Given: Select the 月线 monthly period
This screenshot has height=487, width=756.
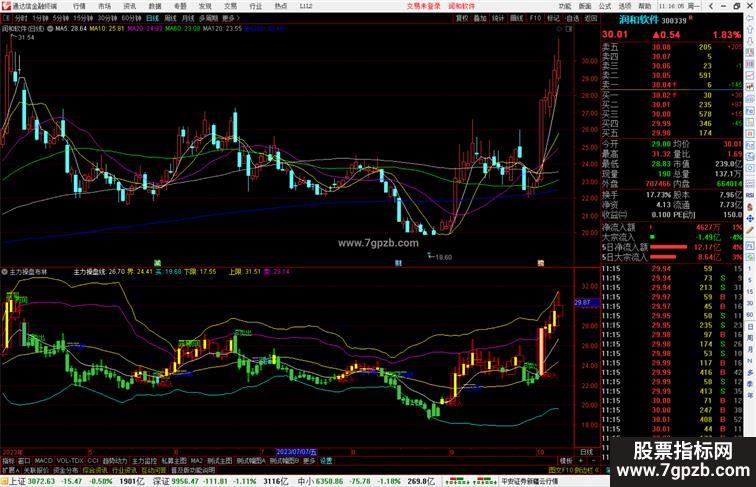Looking at the screenshot, I should click(x=188, y=18).
